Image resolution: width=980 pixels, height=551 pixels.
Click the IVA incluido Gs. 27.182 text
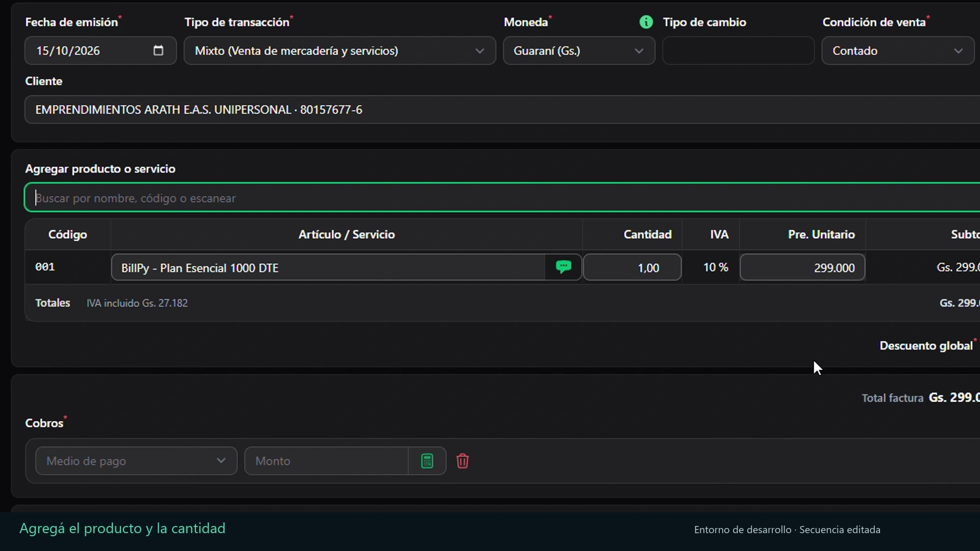137,303
